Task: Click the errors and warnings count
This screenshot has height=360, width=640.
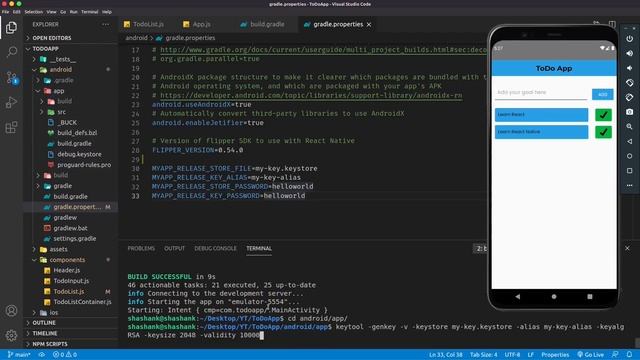Action: [64, 355]
